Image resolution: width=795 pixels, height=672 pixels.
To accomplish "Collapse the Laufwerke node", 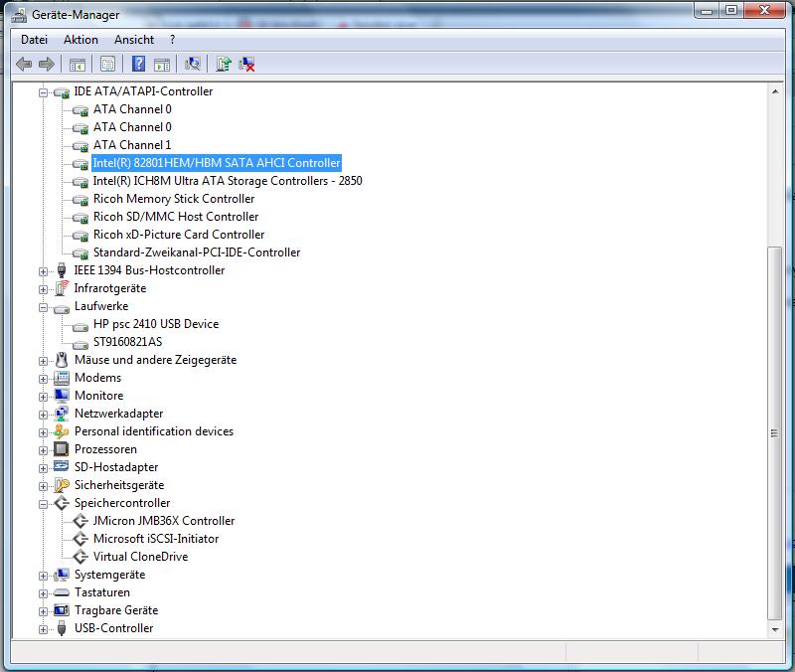I will pyautogui.click(x=43, y=307).
